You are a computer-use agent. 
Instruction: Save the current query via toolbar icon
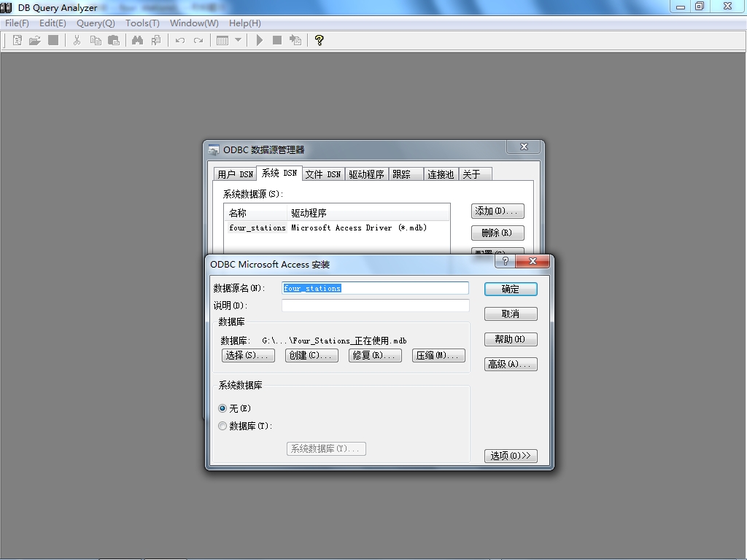point(52,39)
